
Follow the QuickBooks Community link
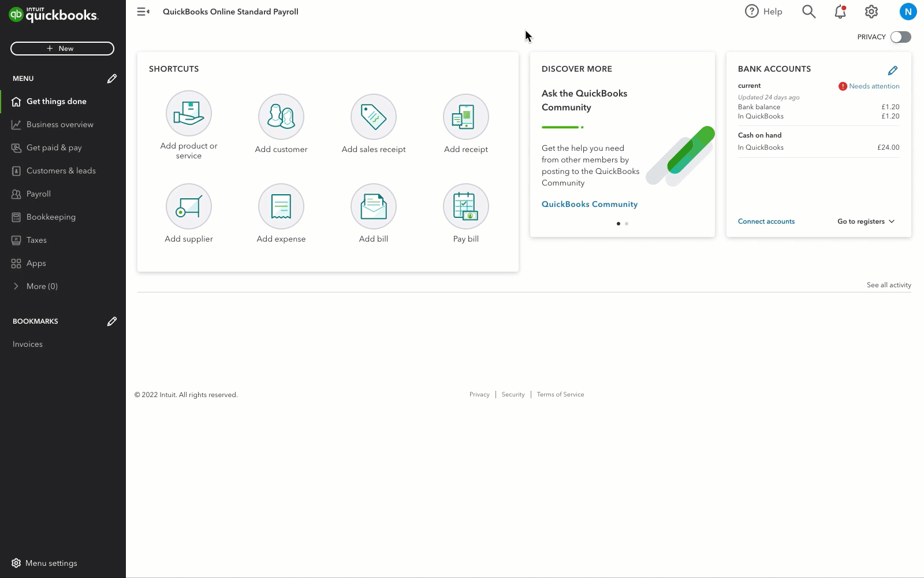pyautogui.click(x=590, y=204)
